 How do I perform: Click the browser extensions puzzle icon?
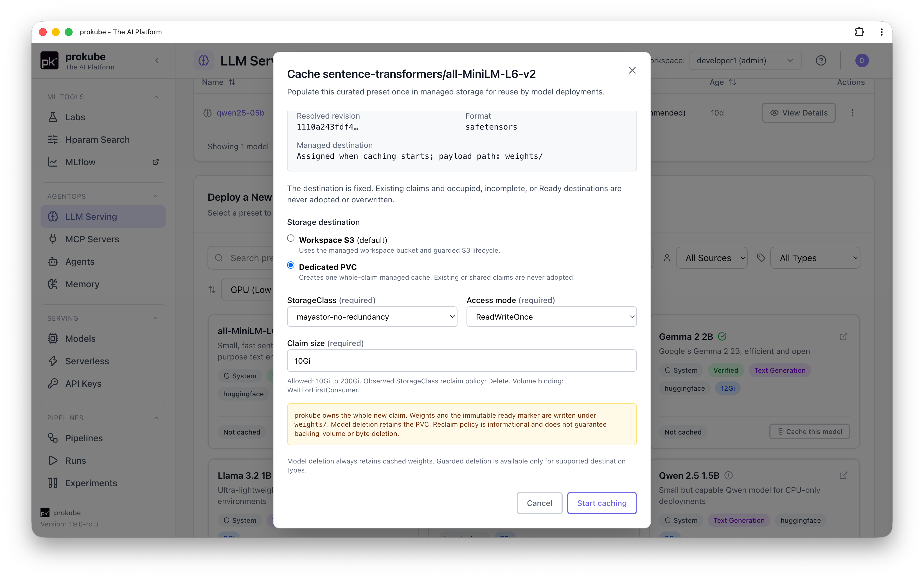(859, 32)
